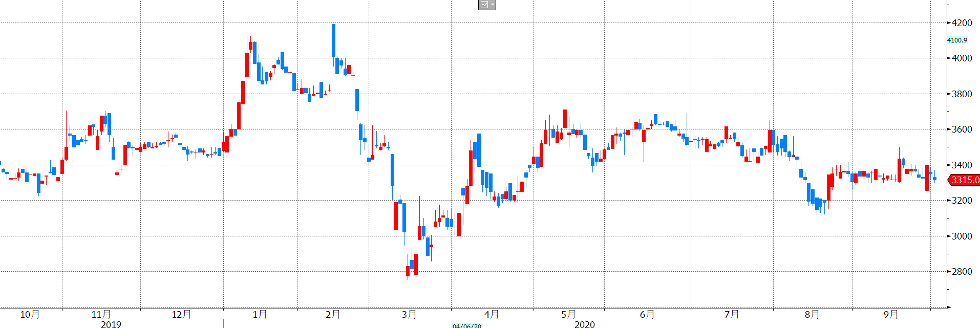Click the 12月 time axis label
The width and height of the screenshot is (980, 328).
pos(181,314)
